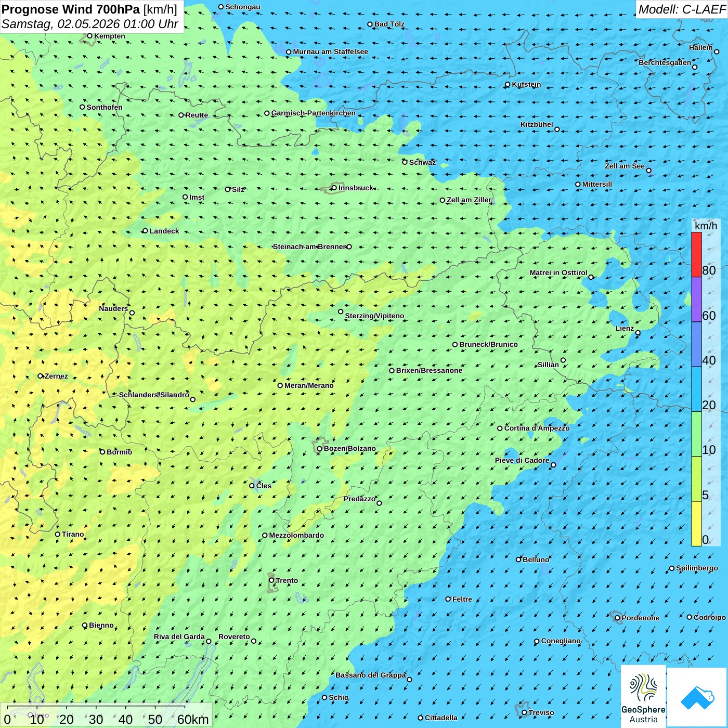Click the Steinach am Brenner label
The height and width of the screenshot is (728, 728).
pos(309,246)
